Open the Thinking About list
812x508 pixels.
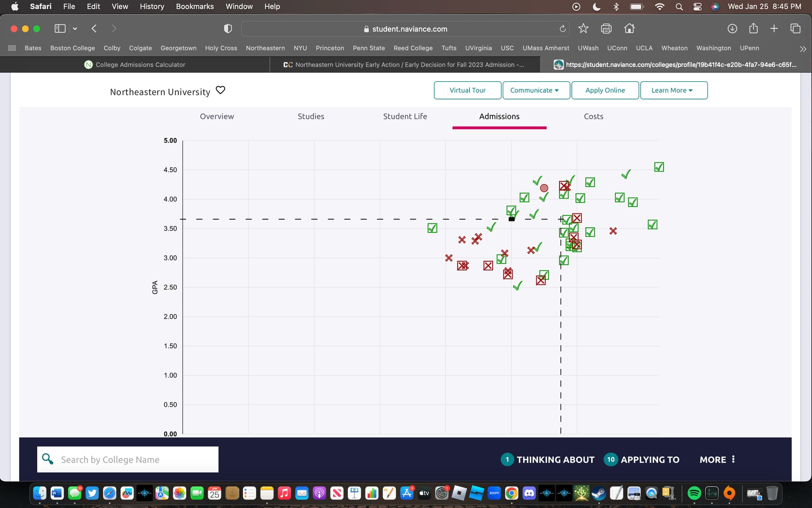tap(548, 459)
